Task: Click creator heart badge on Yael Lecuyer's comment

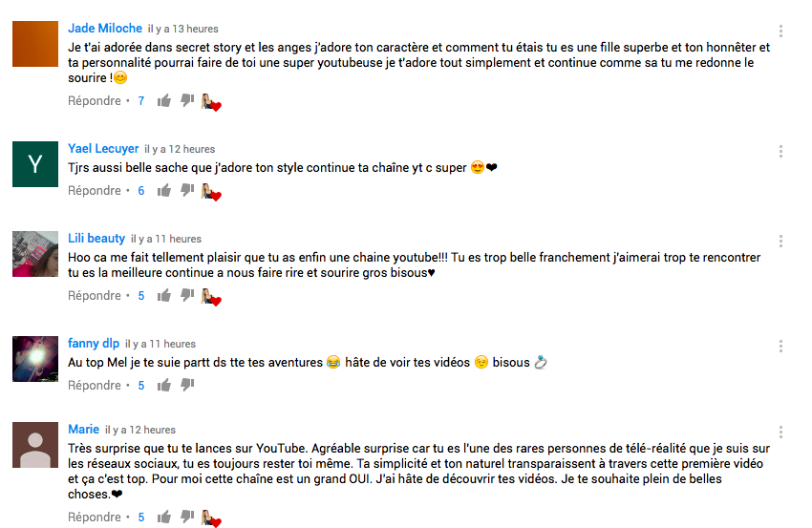Action: [211, 192]
